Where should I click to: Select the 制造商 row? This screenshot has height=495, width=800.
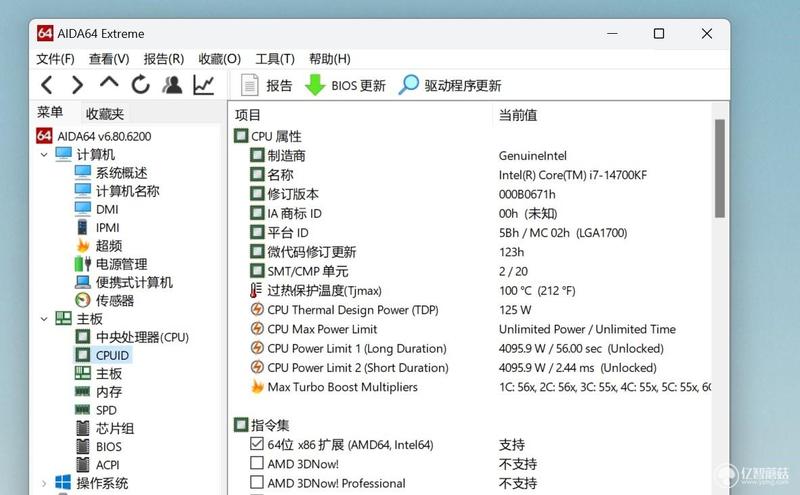coord(471,155)
